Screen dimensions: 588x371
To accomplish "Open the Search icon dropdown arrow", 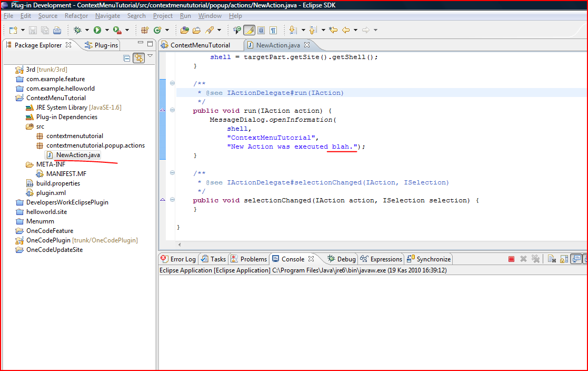I will [220, 30].
